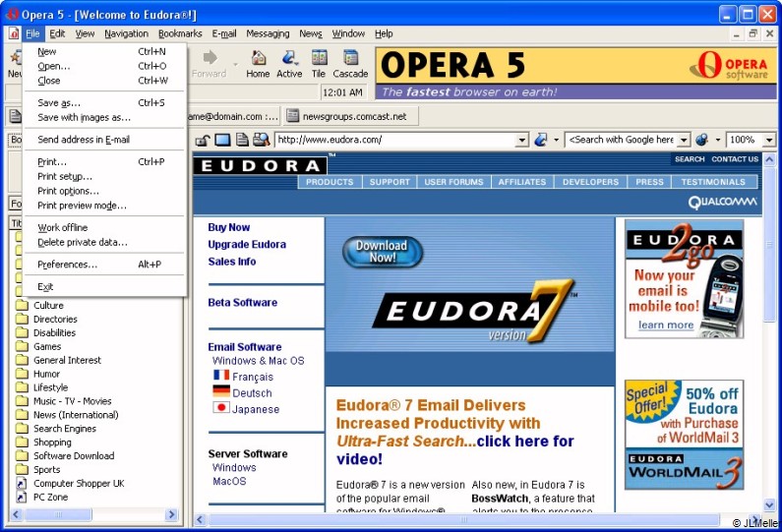The image size is (782, 532).
Task: Click the page horizontal scrollbar left arrow
Action: pos(200,520)
